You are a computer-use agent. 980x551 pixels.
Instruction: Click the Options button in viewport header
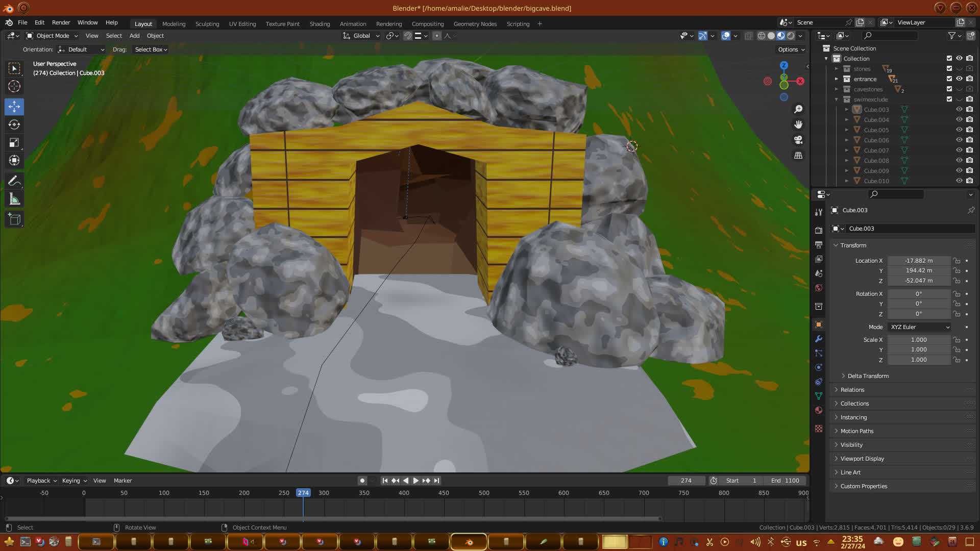pos(791,49)
